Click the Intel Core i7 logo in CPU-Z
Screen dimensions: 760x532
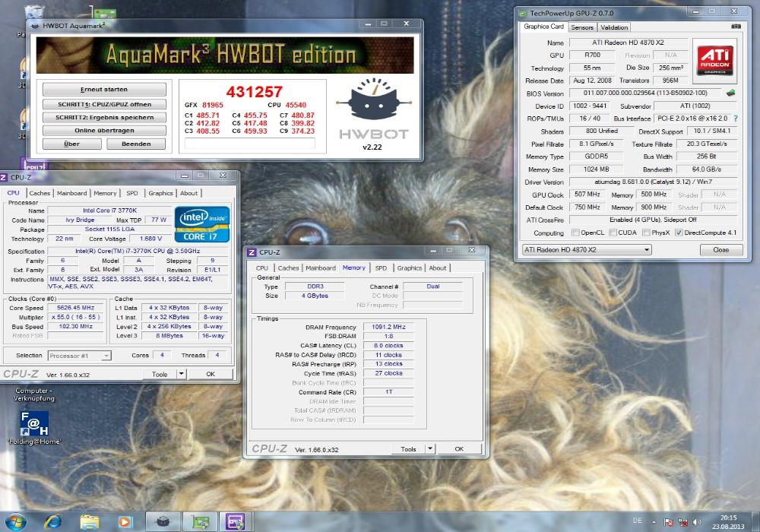[202, 224]
